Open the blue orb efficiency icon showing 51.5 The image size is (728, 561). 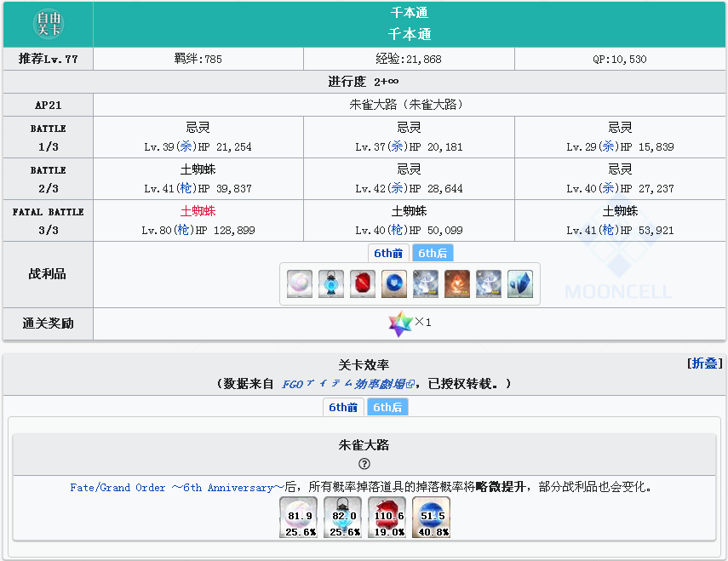(432, 517)
